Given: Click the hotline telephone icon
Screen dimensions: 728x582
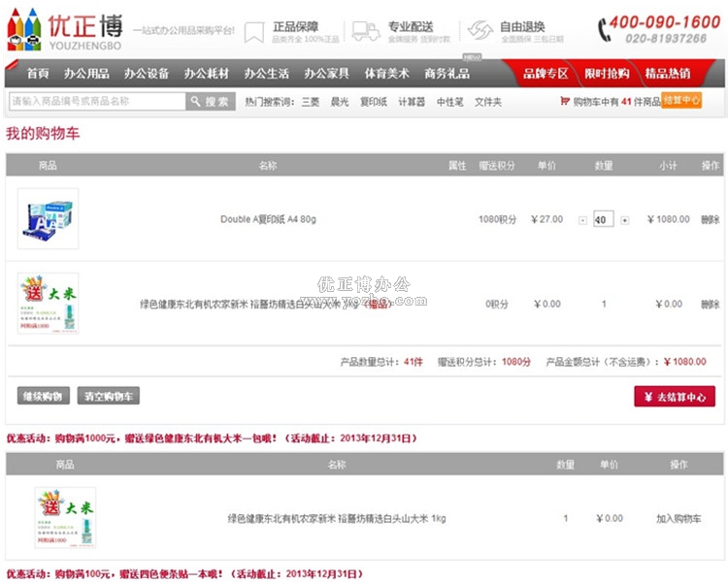Looking at the screenshot, I should tap(605, 29).
